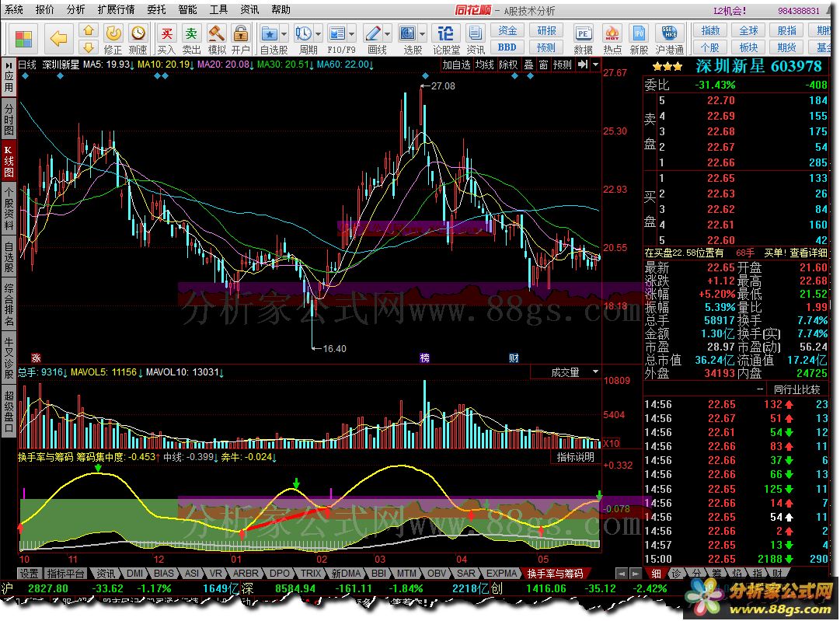Select the 画线 pencil drawing tool
The image size is (840, 621).
click(372, 33)
